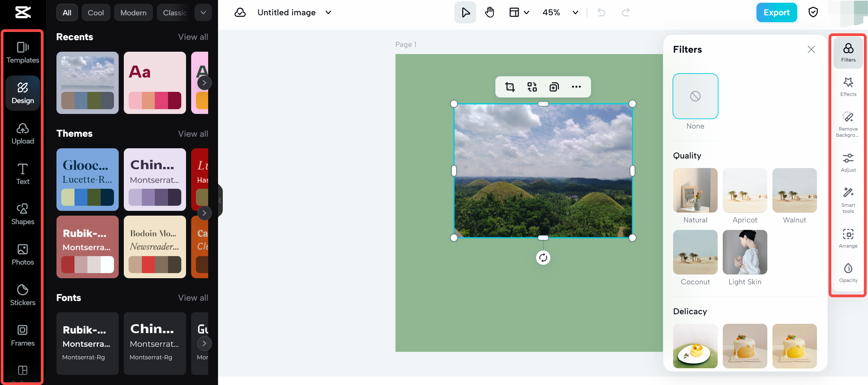
Task: Apply the Light Skin filter
Action: tap(745, 252)
